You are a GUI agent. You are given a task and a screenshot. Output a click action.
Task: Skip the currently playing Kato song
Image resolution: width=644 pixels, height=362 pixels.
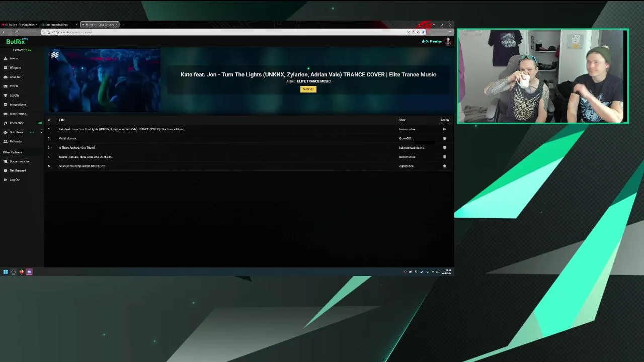(x=444, y=129)
